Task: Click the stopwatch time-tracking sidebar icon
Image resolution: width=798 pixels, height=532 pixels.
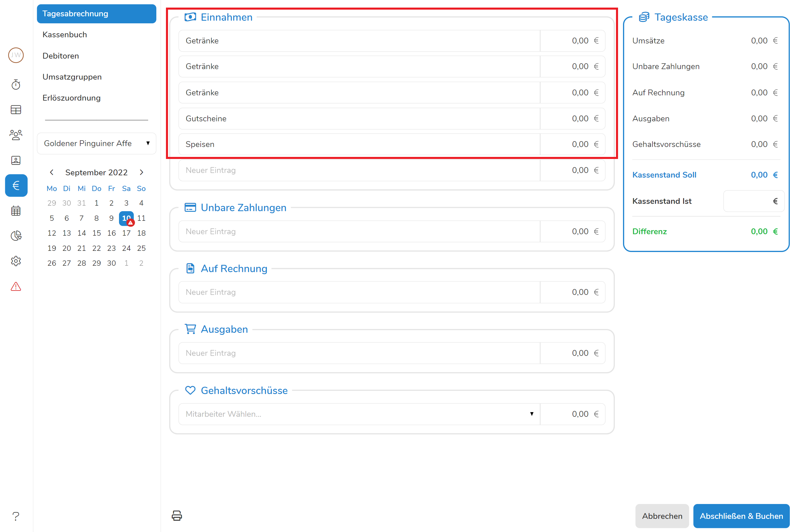Action: pos(16,85)
